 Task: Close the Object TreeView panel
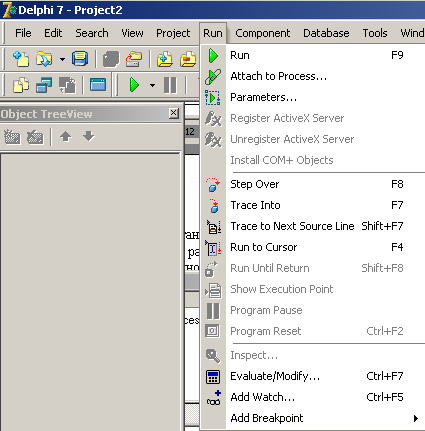click(174, 113)
